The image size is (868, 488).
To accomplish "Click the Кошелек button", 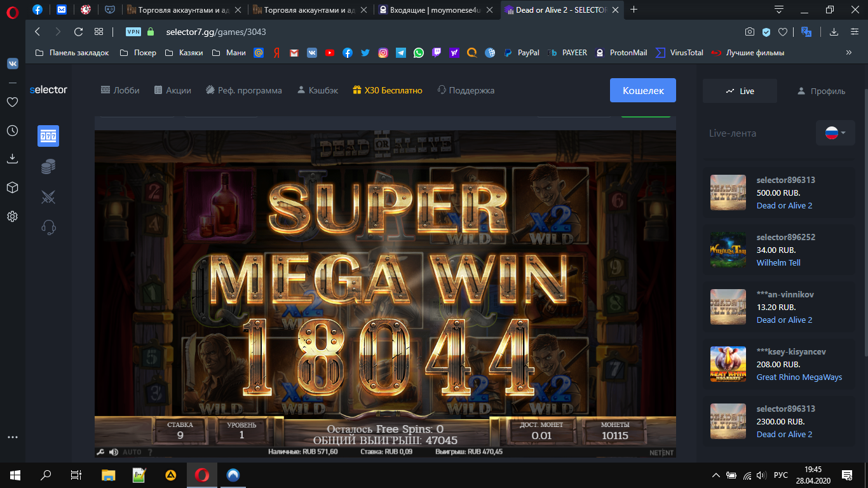I will (x=643, y=90).
